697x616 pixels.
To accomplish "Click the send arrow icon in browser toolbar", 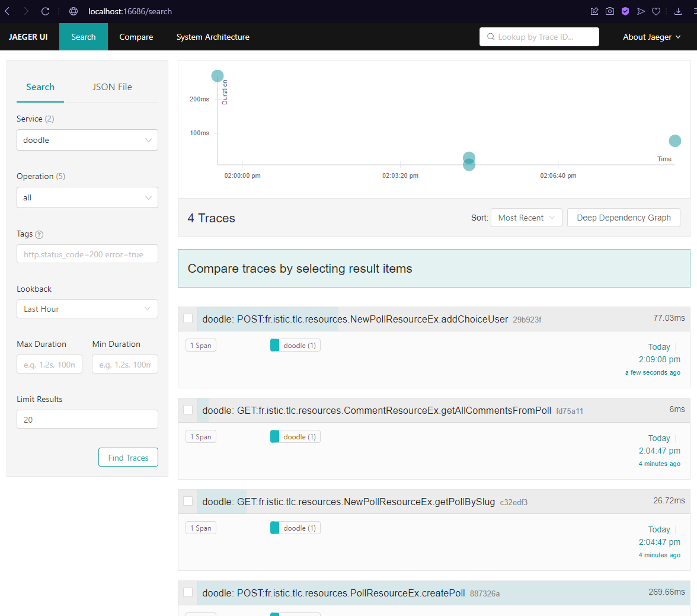I will tap(641, 11).
